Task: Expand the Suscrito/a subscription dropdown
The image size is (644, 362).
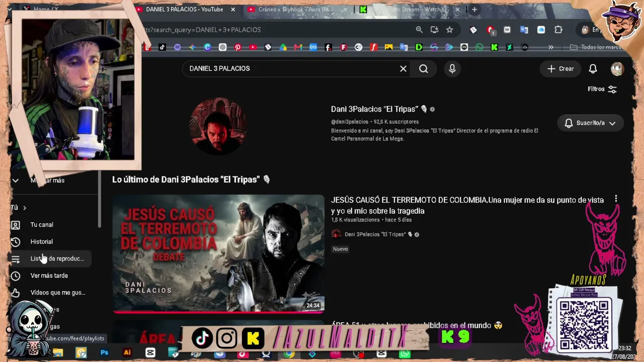Action: tap(590, 123)
